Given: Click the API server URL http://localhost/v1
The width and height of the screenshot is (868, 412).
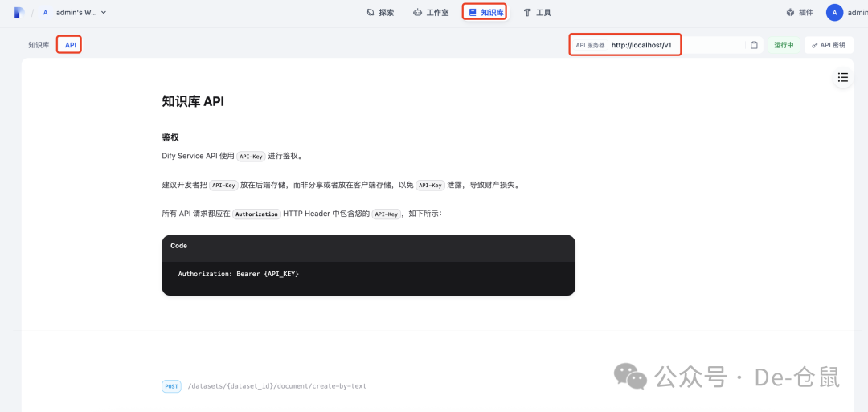Looking at the screenshot, I should [x=641, y=45].
